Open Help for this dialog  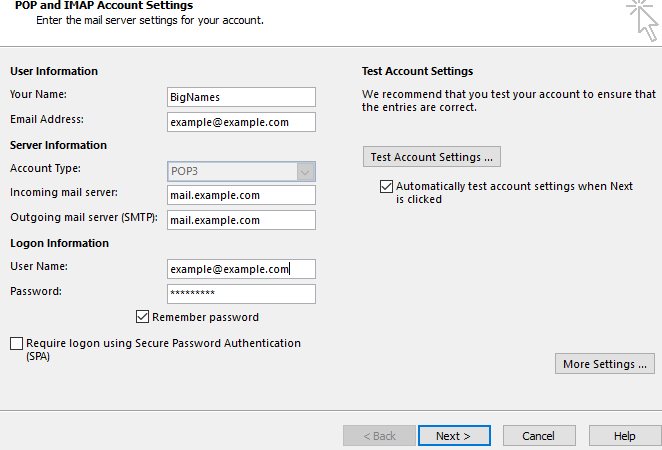tap(624, 436)
